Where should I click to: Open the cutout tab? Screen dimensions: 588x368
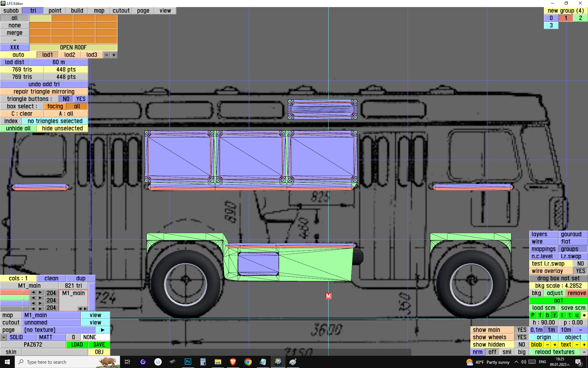tap(121, 11)
